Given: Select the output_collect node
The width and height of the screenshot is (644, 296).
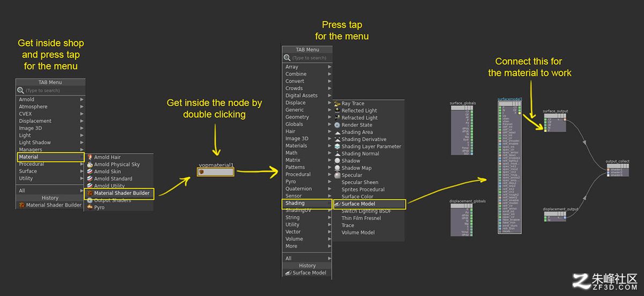Looking at the screenshot, I should coord(617,170).
